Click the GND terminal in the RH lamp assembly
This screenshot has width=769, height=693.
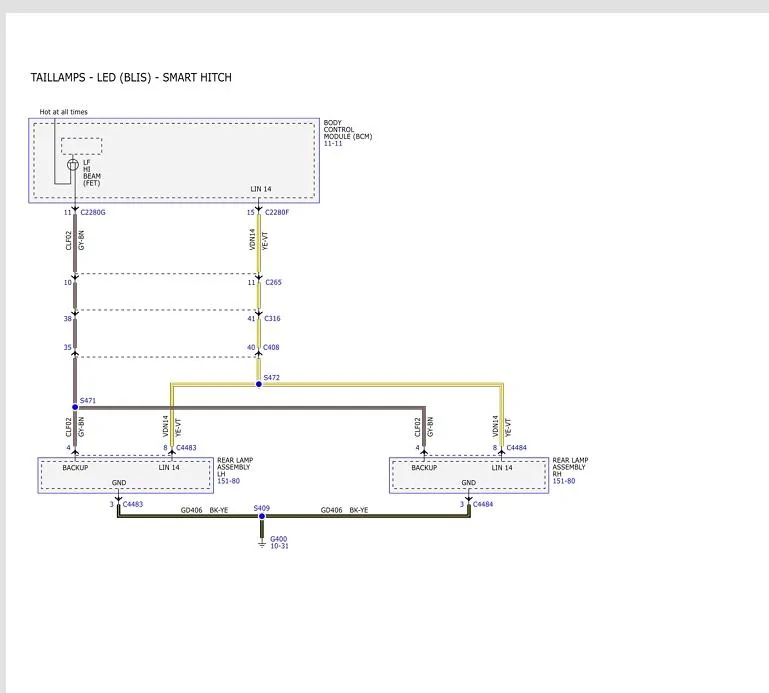(468, 483)
